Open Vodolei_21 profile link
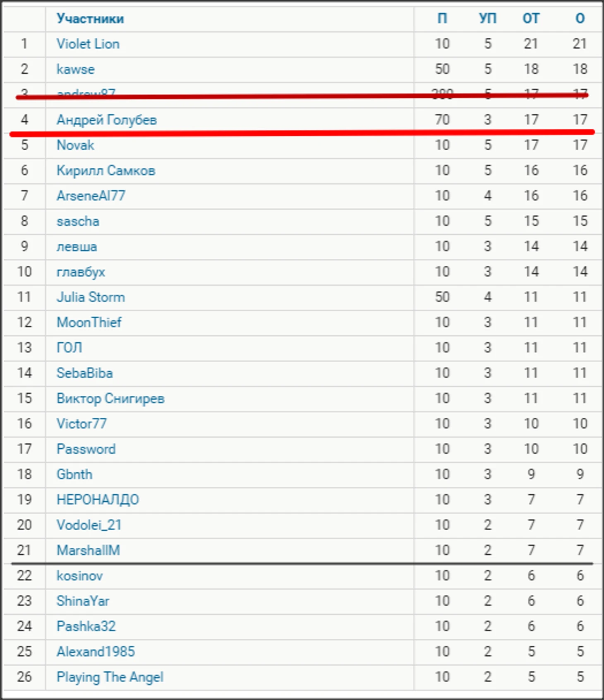 89,525
